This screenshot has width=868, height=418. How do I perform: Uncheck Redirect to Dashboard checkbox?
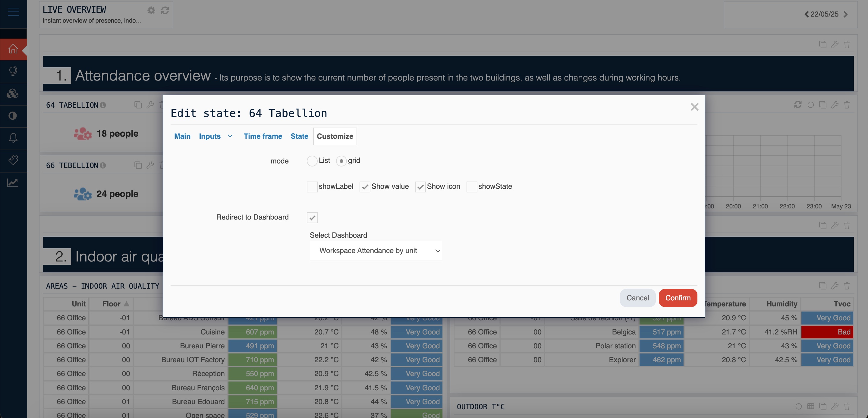click(x=312, y=217)
